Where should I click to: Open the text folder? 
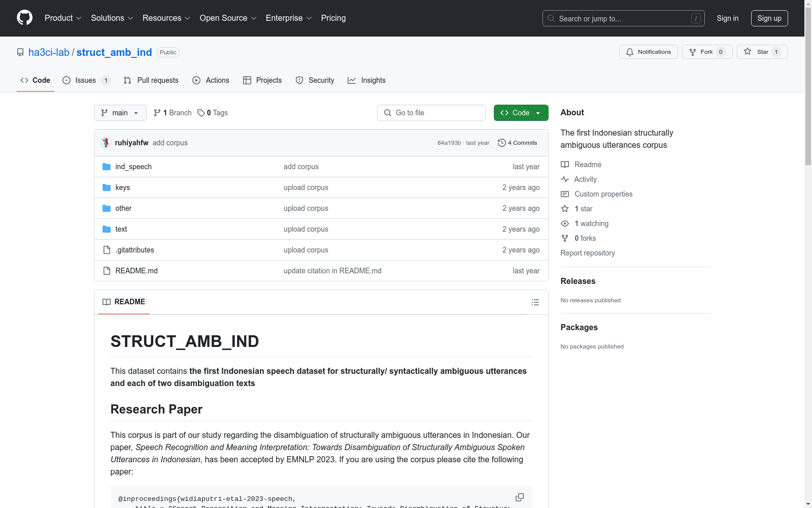[121, 229]
